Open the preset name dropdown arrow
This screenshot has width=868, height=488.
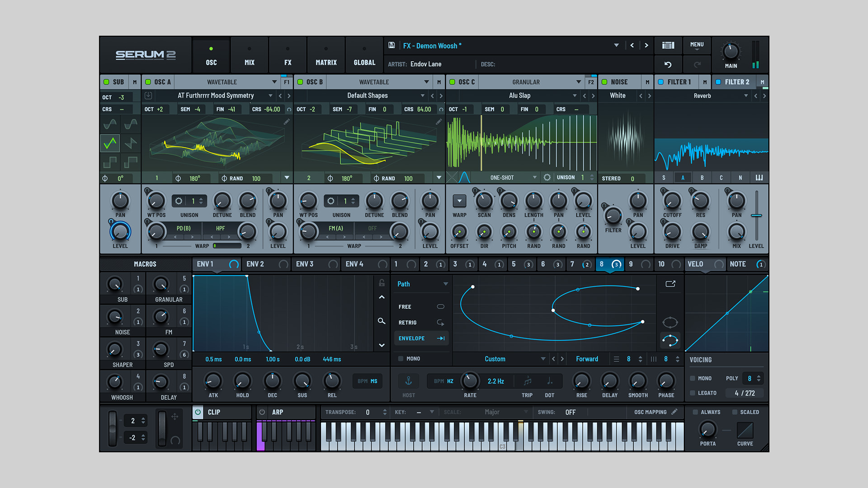point(616,45)
